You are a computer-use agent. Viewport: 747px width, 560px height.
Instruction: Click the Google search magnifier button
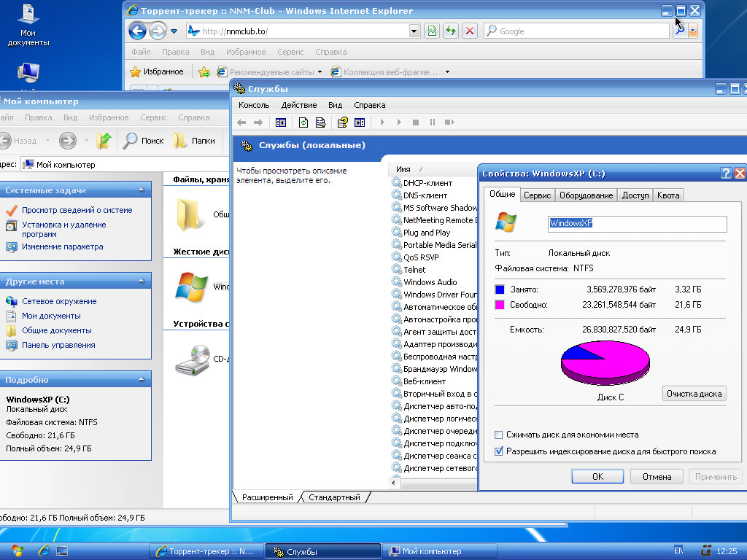point(681,31)
